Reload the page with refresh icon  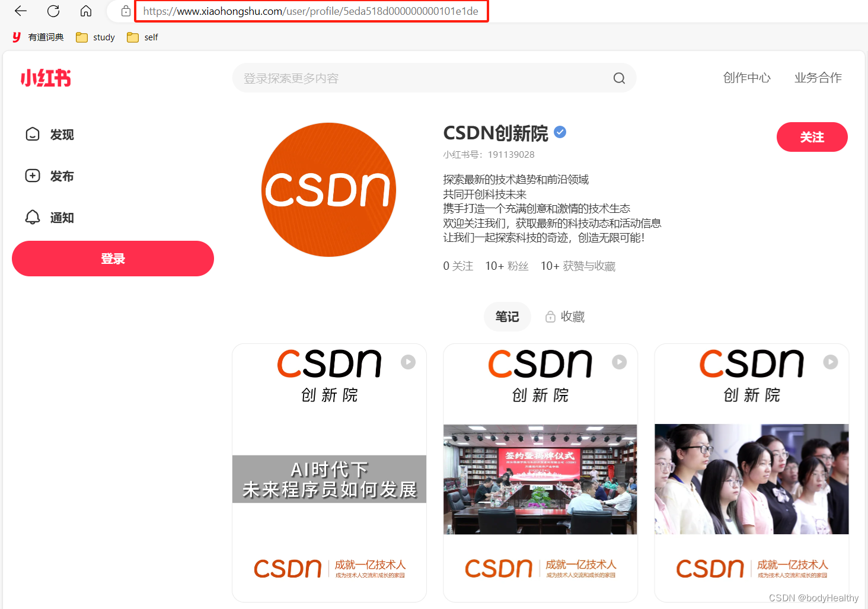click(53, 11)
